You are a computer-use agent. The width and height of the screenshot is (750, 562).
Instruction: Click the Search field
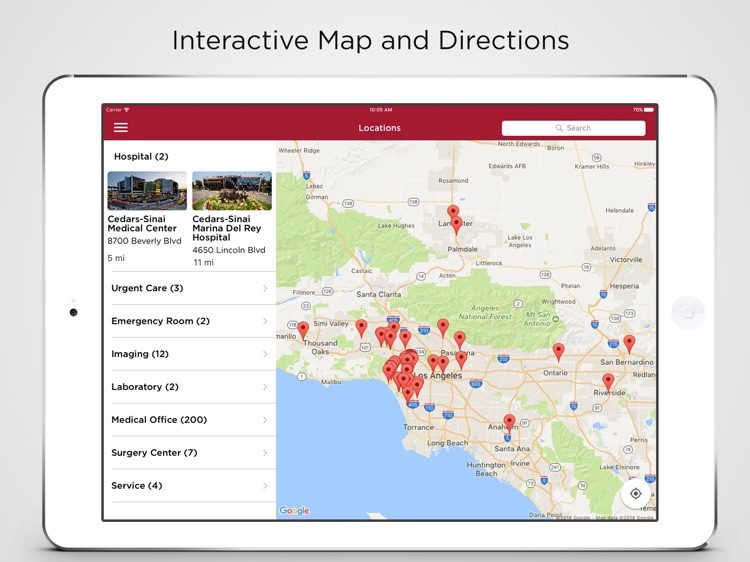[574, 128]
